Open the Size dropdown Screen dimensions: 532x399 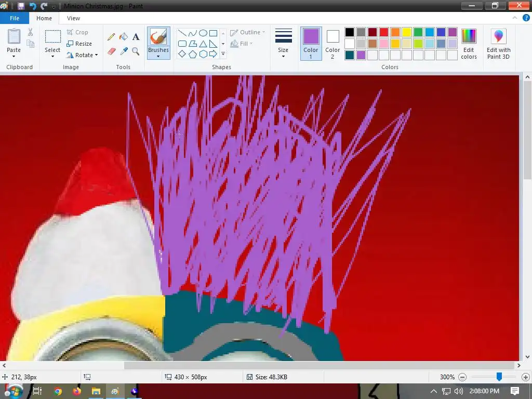pyautogui.click(x=283, y=56)
